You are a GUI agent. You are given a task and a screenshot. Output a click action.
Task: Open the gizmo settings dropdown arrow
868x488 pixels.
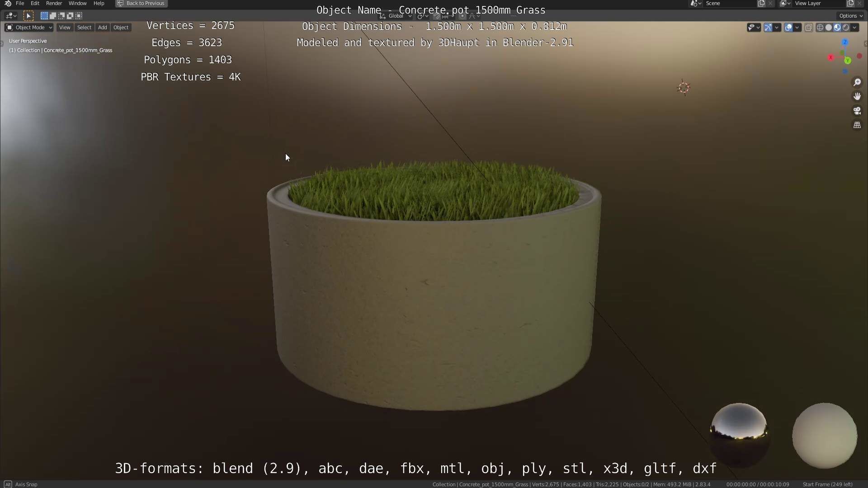(x=777, y=28)
